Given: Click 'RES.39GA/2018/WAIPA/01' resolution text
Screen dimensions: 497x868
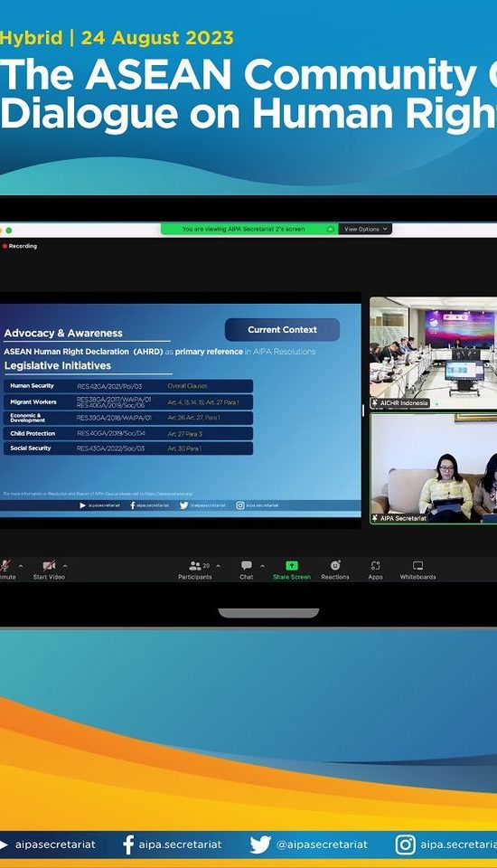Looking at the screenshot, I should [114, 418].
